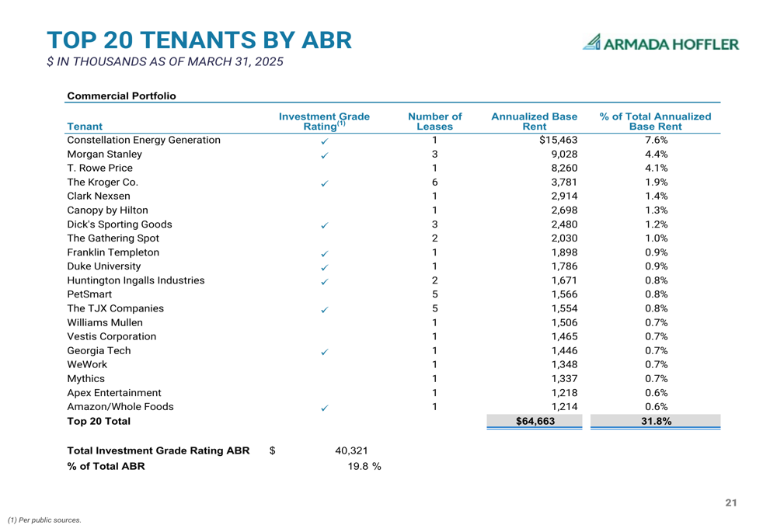Click PetSmart's rent value '1,566'
This screenshot has height=532, width=777.
pos(564,294)
